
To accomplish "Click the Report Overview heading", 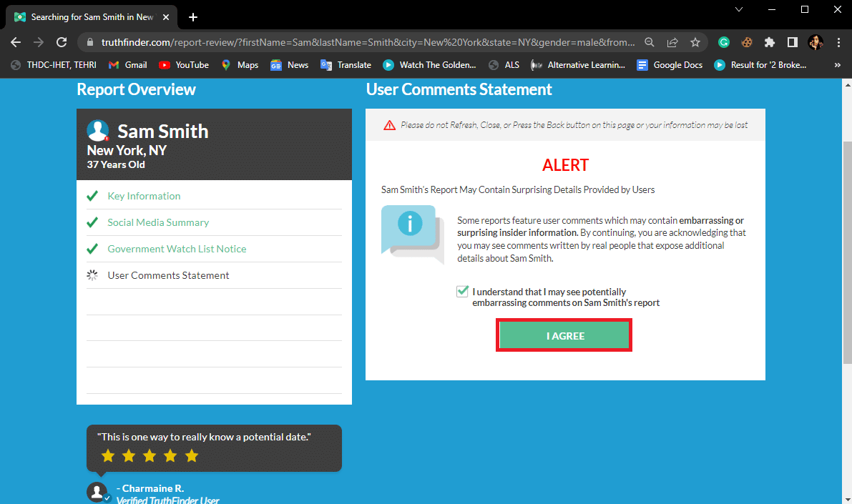I will 137,89.
